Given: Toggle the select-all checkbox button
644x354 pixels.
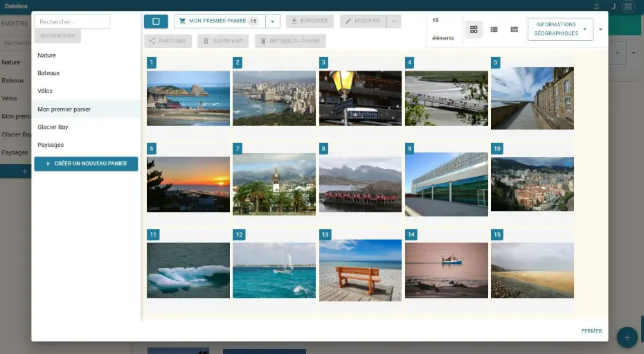Looking at the screenshot, I should point(156,21).
